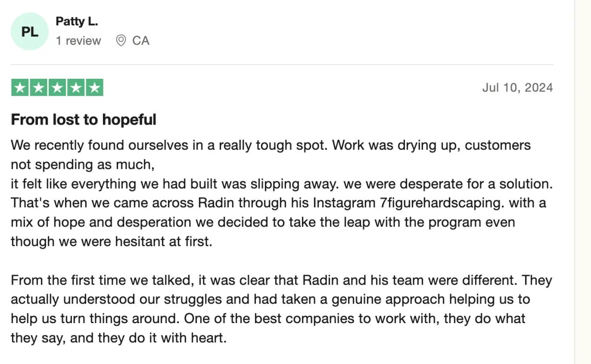
Task: Click the location pin icon
Action: click(121, 40)
